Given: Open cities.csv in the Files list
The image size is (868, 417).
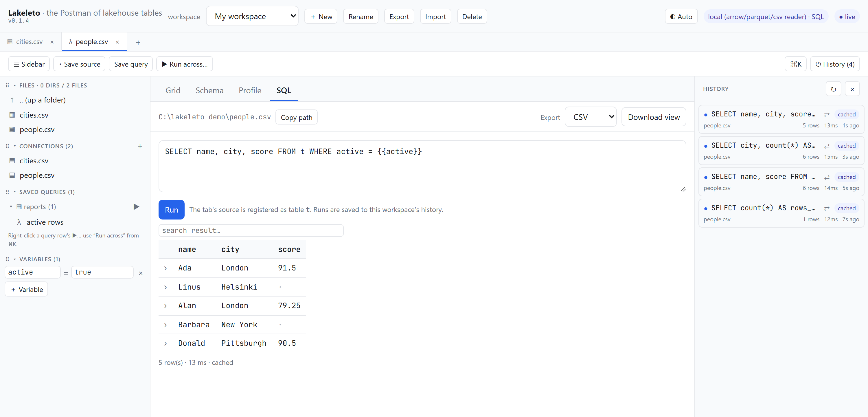Looking at the screenshot, I should 34,115.
